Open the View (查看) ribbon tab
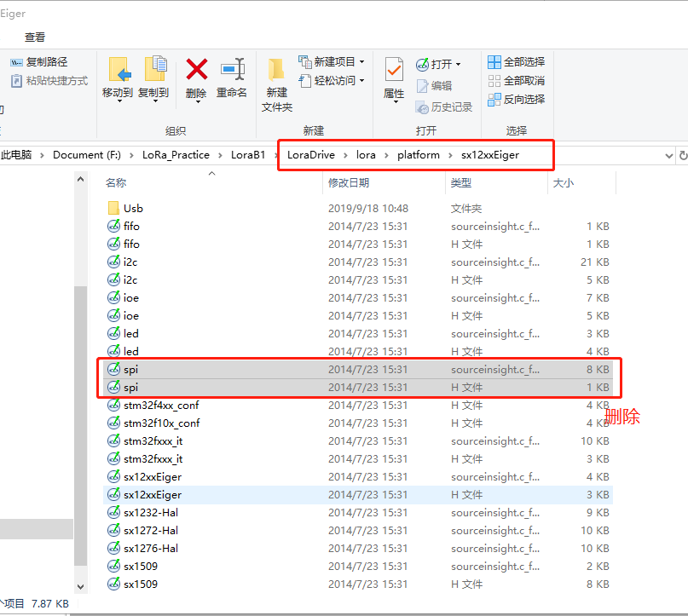The width and height of the screenshot is (688, 616). [35, 37]
